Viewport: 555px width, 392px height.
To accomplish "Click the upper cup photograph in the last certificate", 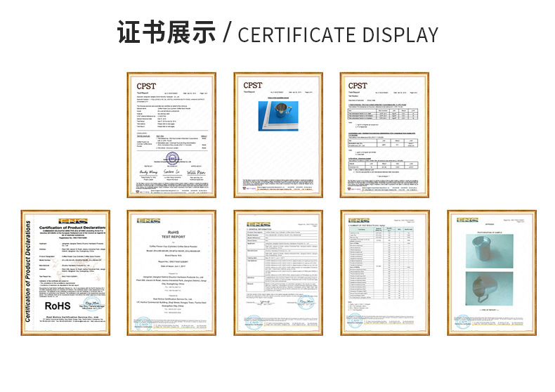I will 489,251.
